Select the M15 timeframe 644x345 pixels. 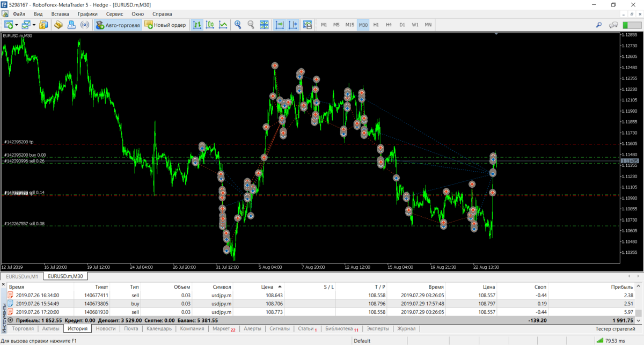(350, 25)
